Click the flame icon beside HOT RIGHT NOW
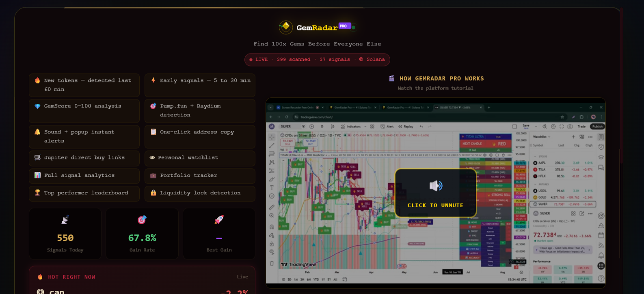Screen dimensions: 644x294 tap(40, 277)
